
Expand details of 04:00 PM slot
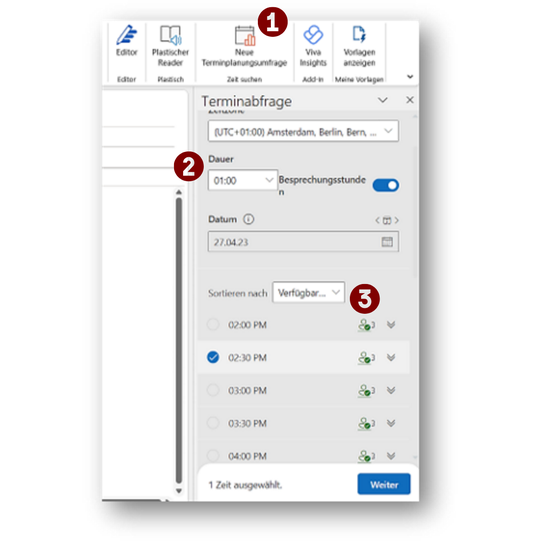coord(391,455)
